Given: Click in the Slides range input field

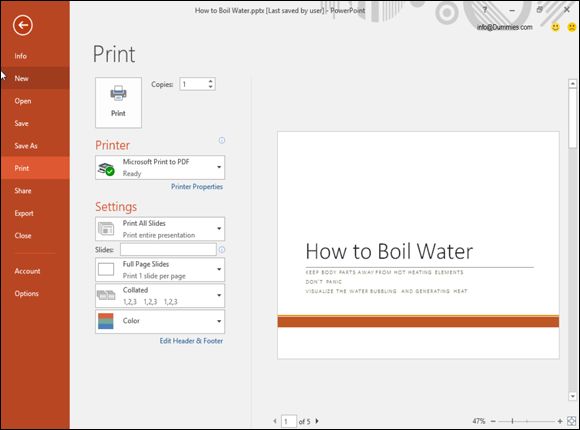Looking at the screenshot, I should point(168,250).
